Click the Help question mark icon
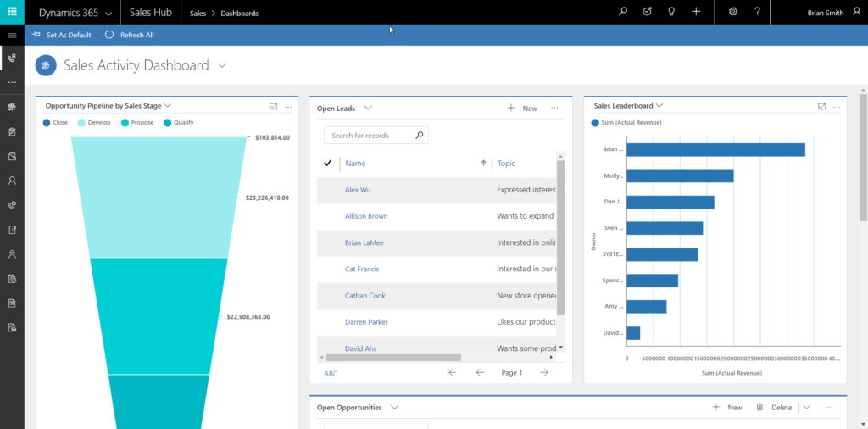 tap(757, 12)
